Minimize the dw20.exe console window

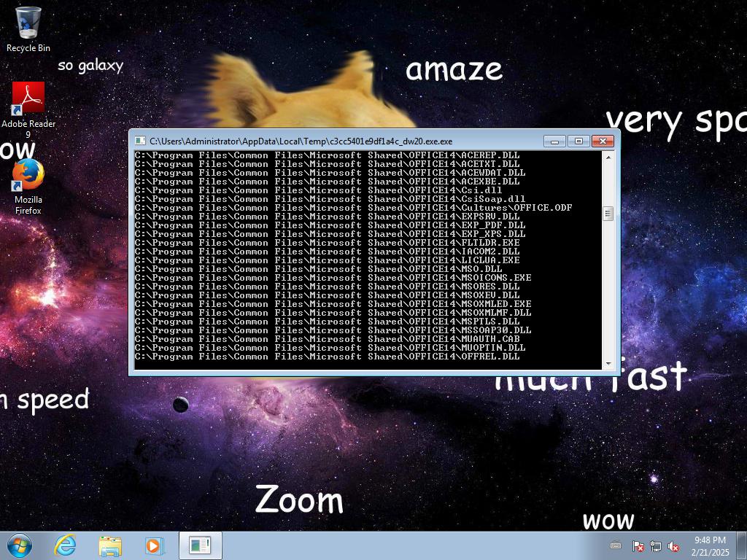point(554,141)
